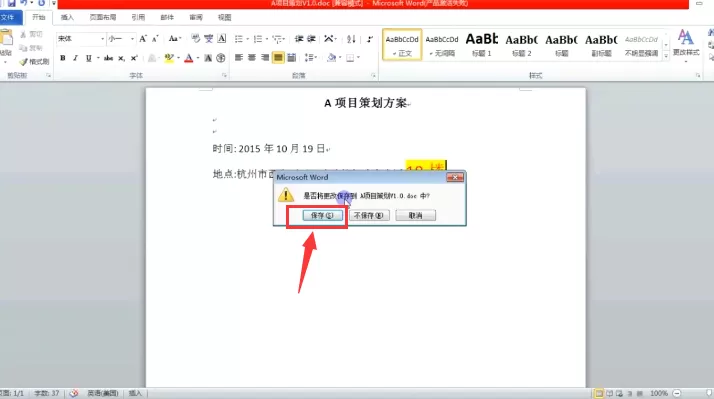Viewport: 714px width, 399px height.
Task: Switch to Outline view
Action: (x=630, y=393)
